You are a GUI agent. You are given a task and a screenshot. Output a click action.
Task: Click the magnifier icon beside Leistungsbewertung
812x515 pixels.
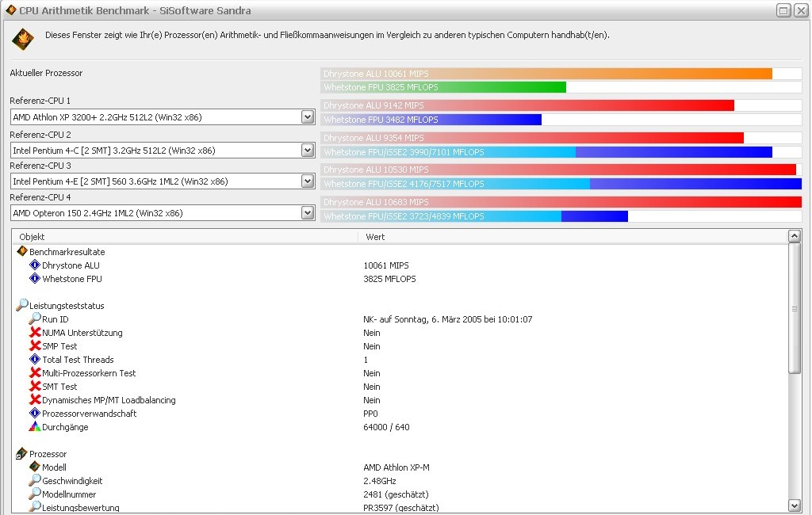click(35, 507)
